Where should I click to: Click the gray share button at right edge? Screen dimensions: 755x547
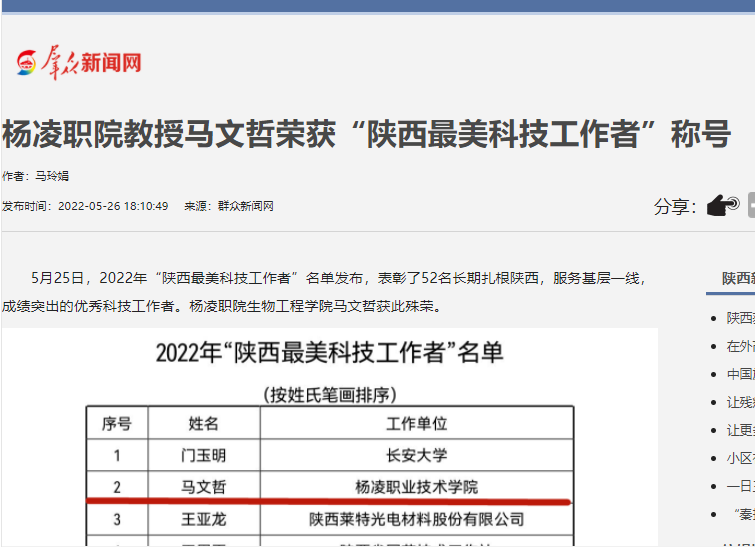coord(750,205)
